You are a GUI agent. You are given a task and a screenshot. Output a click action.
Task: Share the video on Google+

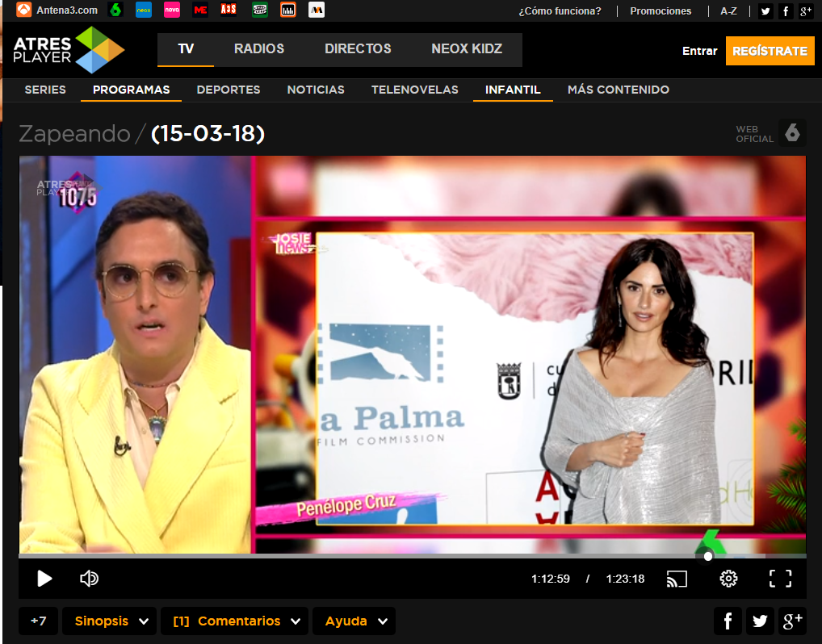click(792, 621)
